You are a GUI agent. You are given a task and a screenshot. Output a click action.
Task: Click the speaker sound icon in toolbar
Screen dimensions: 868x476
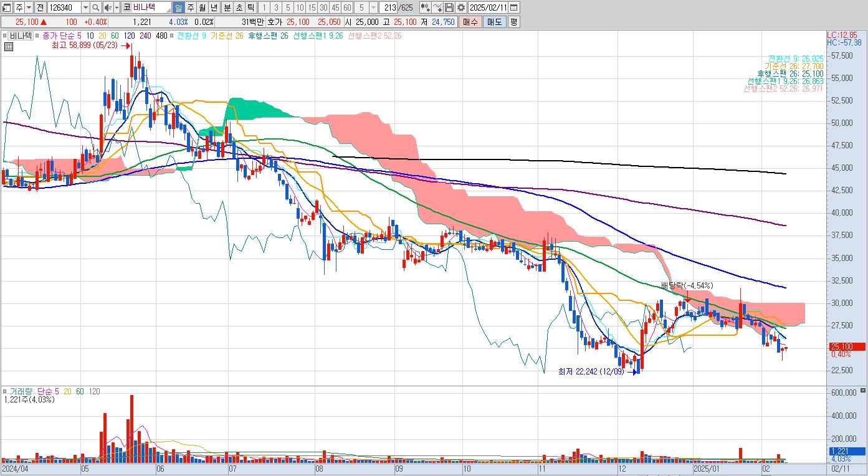click(x=107, y=7)
